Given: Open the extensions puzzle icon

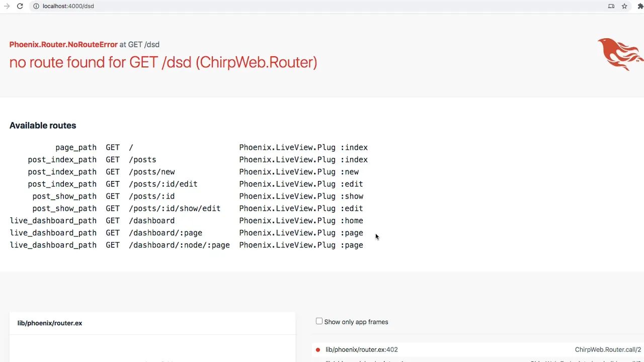Looking at the screenshot, I should tap(640, 6).
